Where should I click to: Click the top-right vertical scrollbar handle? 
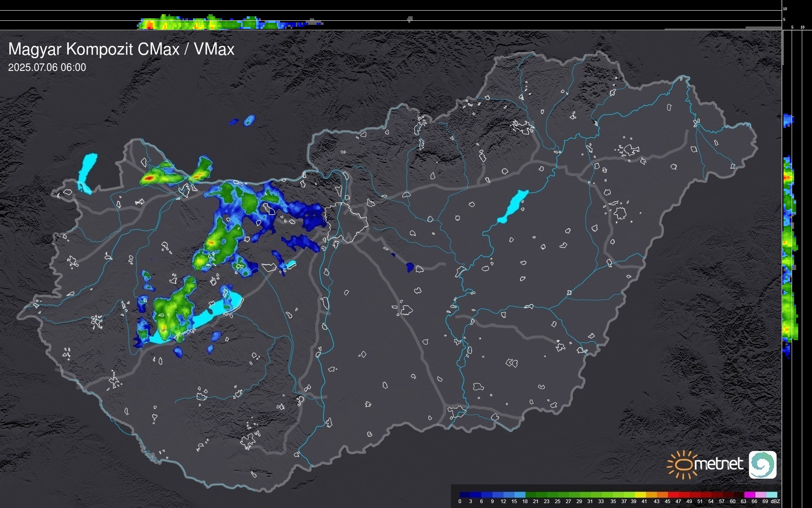[x=783, y=47]
